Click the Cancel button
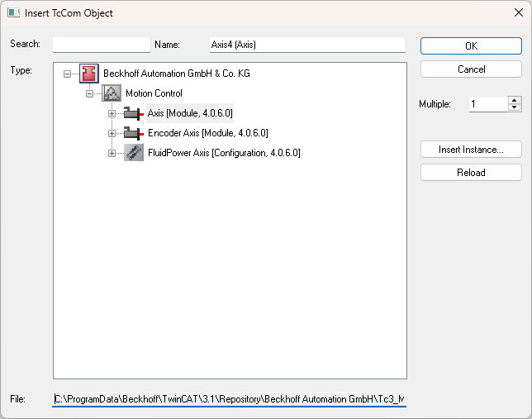The height and width of the screenshot is (419, 532). [x=471, y=69]
